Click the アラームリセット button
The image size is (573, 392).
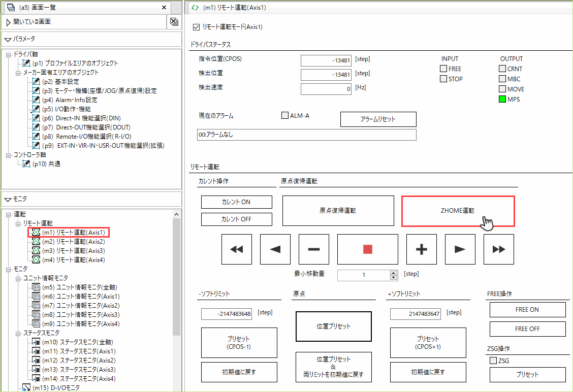(378, 119)
